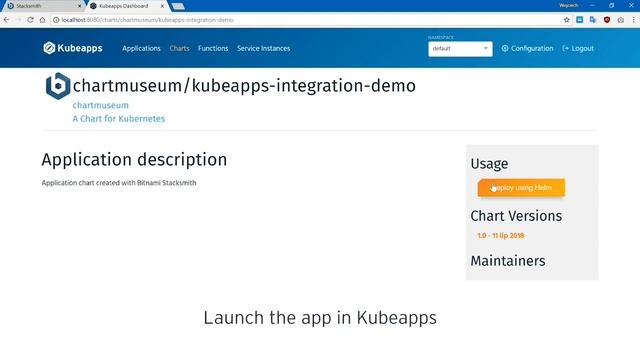Click the chartmuseum/kubeapps-integration-demo title
Image resolution: width=640 pixels, height=360 pixels.
244,86
